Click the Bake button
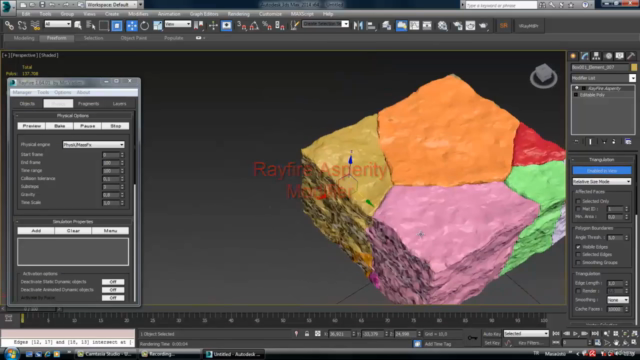This screenshot has height=360, width=640. pyautogui.click(x=60, y=126)
